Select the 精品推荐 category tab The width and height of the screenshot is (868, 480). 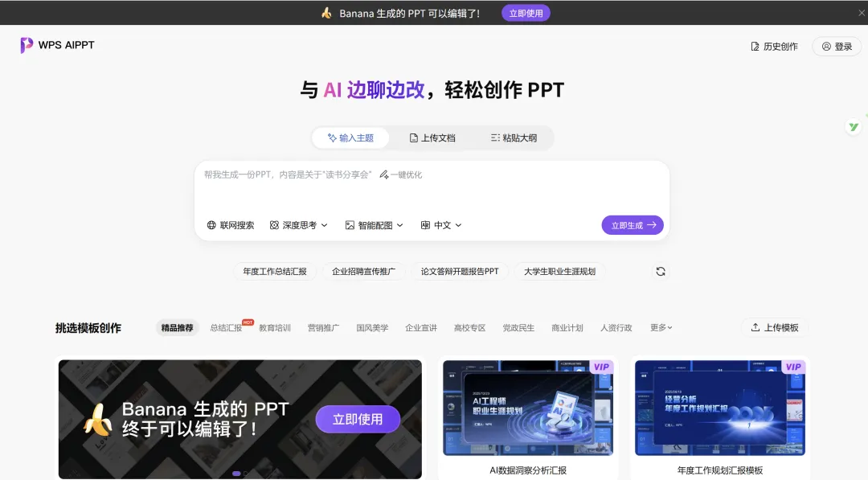pos(177,328)
